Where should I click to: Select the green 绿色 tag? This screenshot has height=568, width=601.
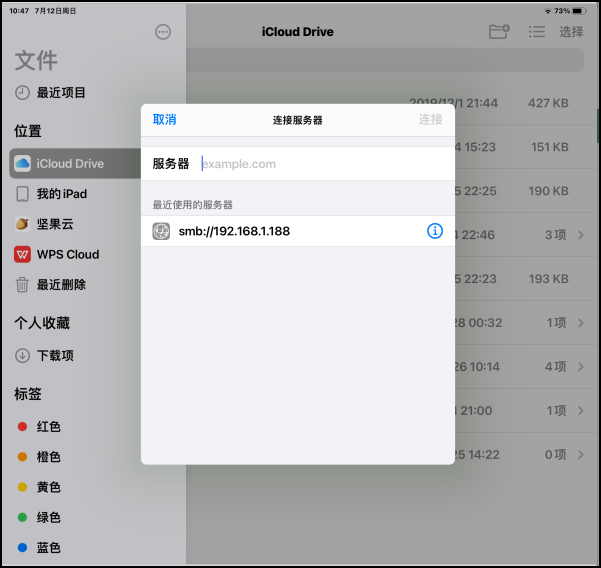(x=48, y=518)
